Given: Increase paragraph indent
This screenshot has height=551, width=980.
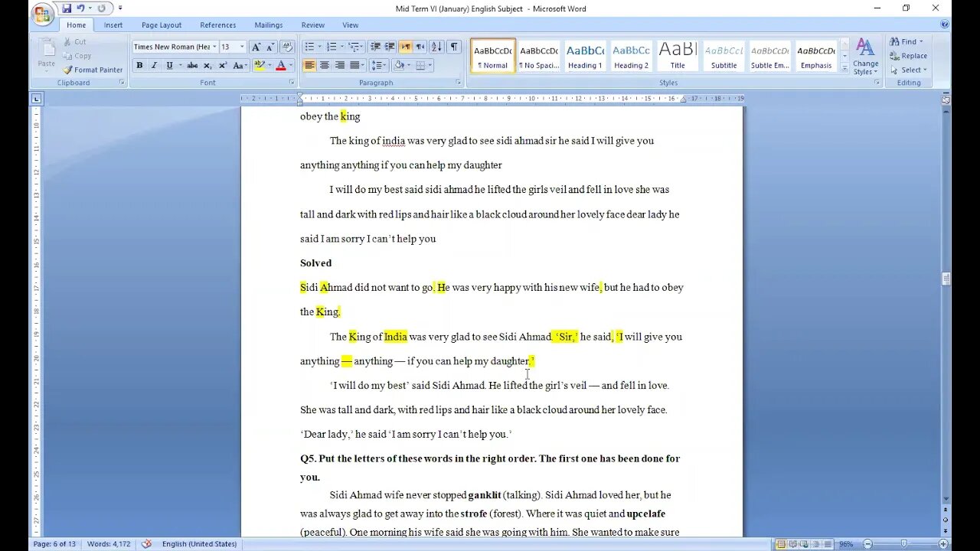Looking at the screenshot, I should 390,47.
